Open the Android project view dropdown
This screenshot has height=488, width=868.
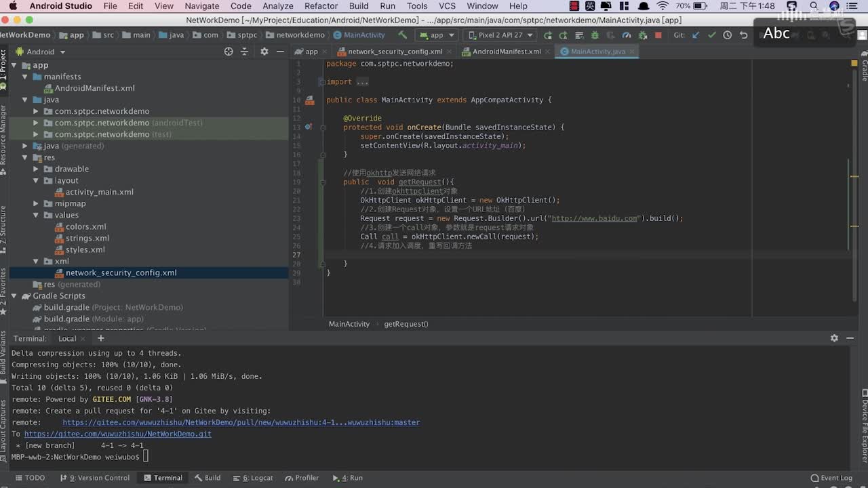(x=41, y=52)
